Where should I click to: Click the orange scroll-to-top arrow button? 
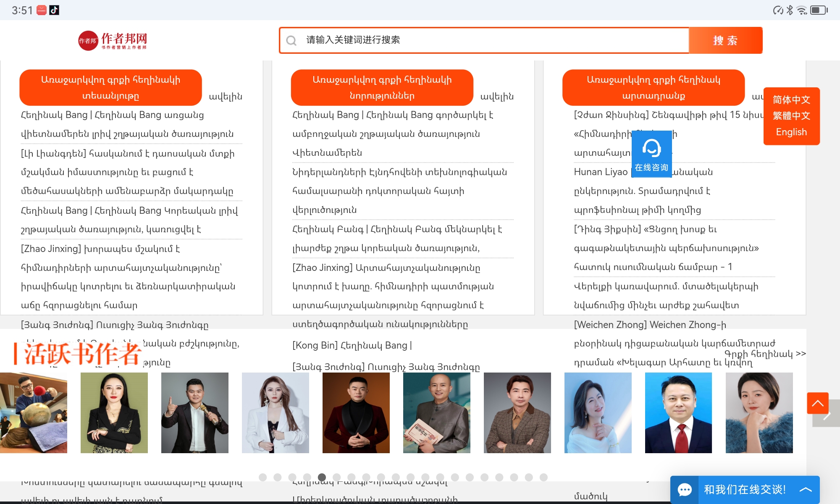[x=817, y=403]
